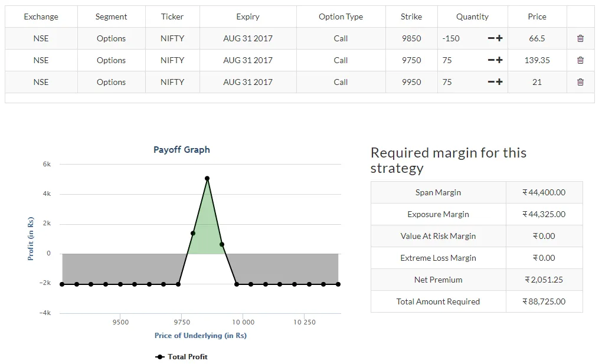Image resolution: width=602 pixels, height=364 pixels.
Task: Delete the 9750 strike call leg
Action: tap(580, 60)
